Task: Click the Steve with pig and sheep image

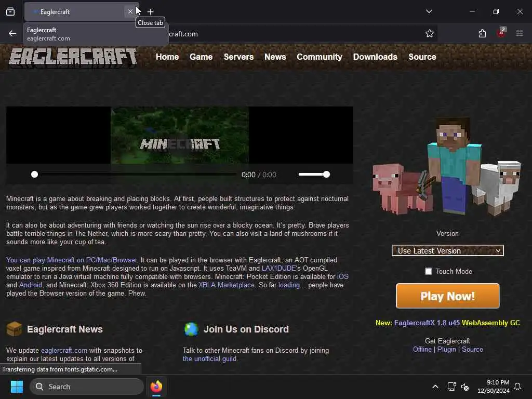Action: click(x=447, y=166)
